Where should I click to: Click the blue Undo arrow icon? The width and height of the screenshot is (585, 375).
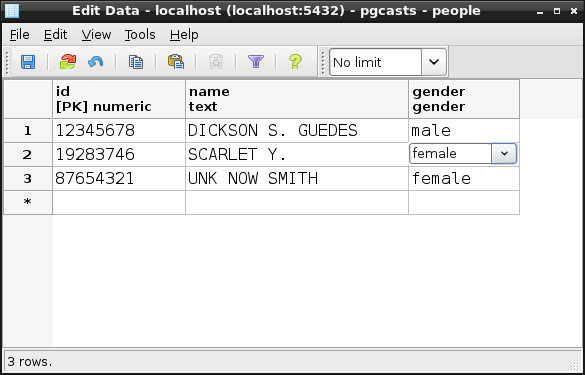click(x=96, y=62)
